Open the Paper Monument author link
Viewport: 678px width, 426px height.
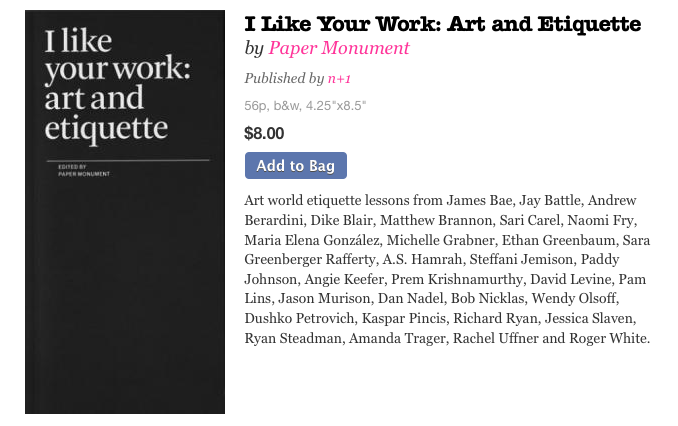click(339, 48)
